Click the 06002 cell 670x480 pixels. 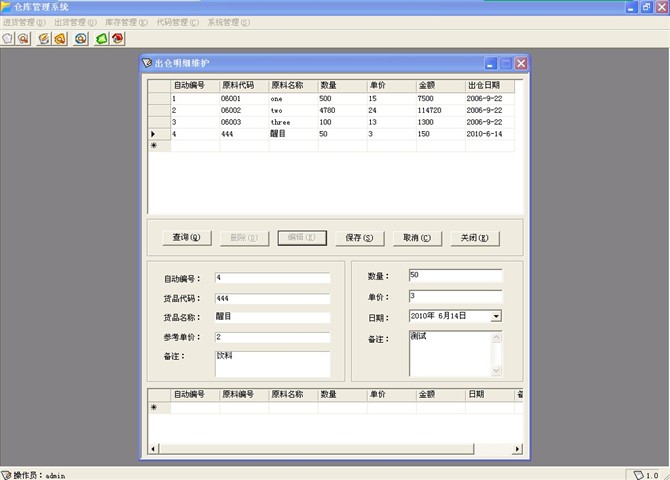(x=244, y=110)
